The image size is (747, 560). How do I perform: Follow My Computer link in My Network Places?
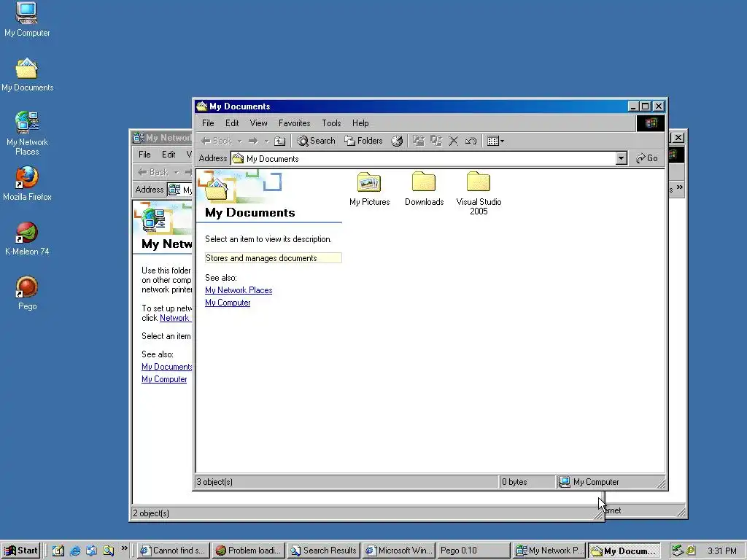[164, 379]
